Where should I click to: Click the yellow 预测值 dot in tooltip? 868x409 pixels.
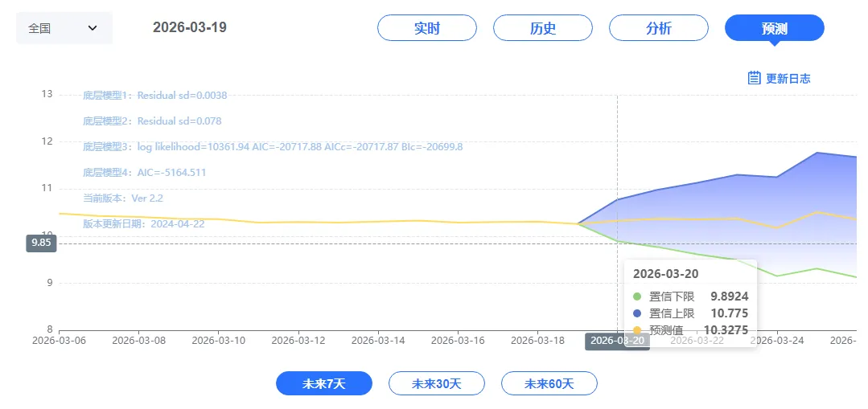coord(637,330)
